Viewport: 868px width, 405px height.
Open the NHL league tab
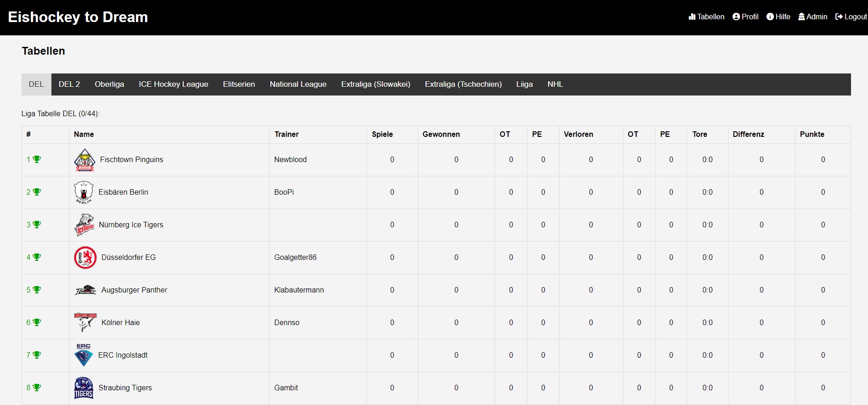(x=555, y=84)
